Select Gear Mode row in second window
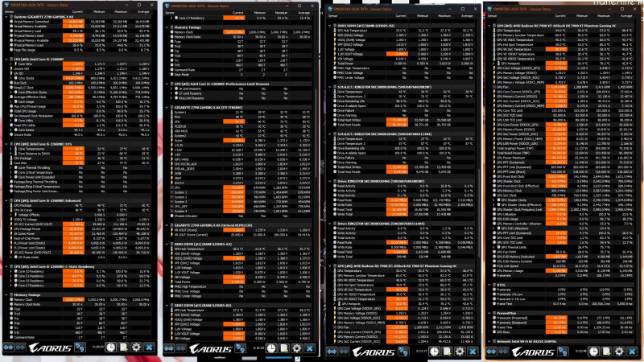This screenshot has width=644, height=362. (x=239, y=75)
